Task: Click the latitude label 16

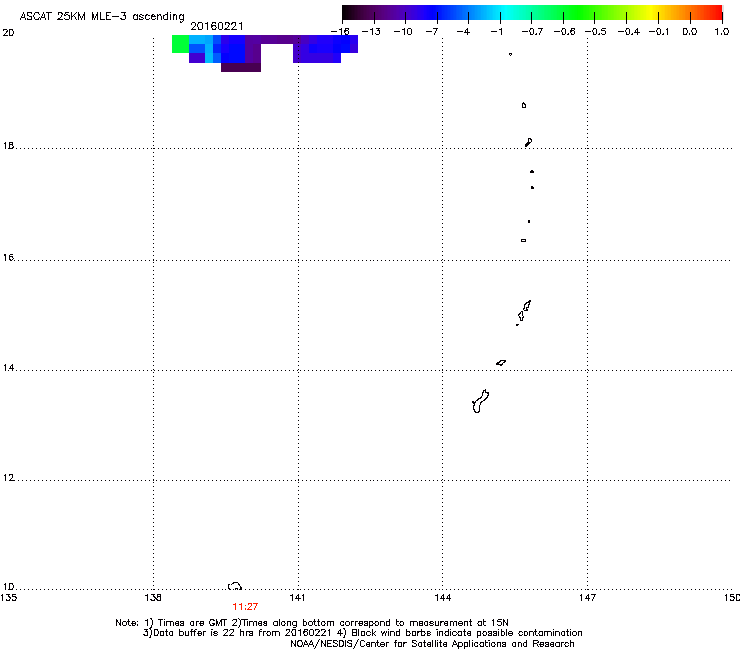Action: 8,258
